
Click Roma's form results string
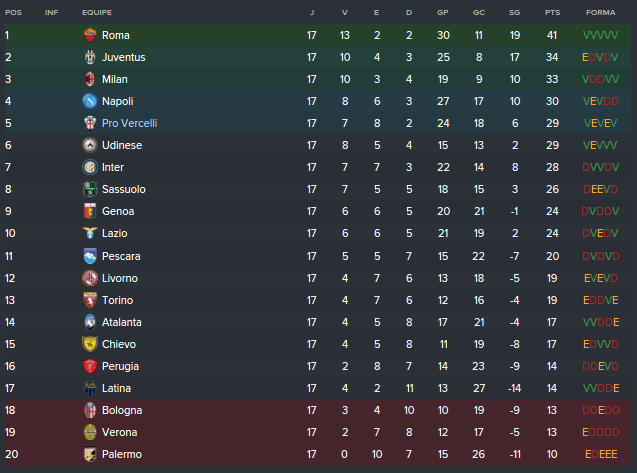[x=600, y=35]
